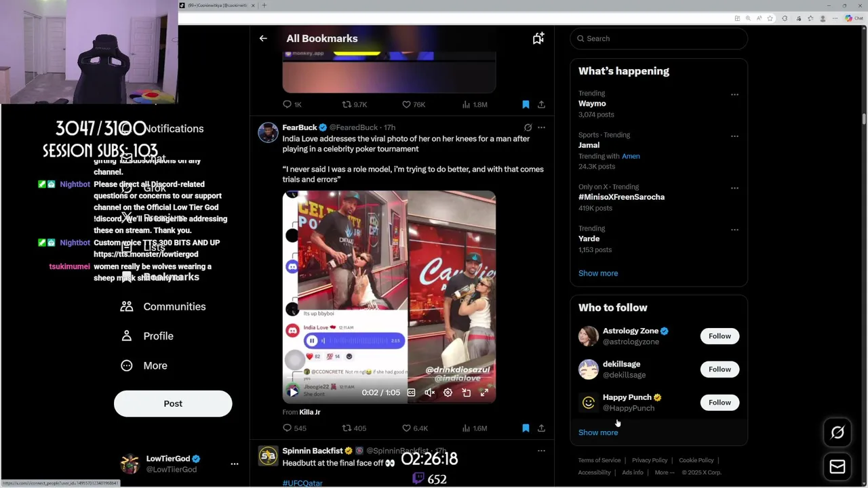Open the Ads info footer link

[633, 473]
